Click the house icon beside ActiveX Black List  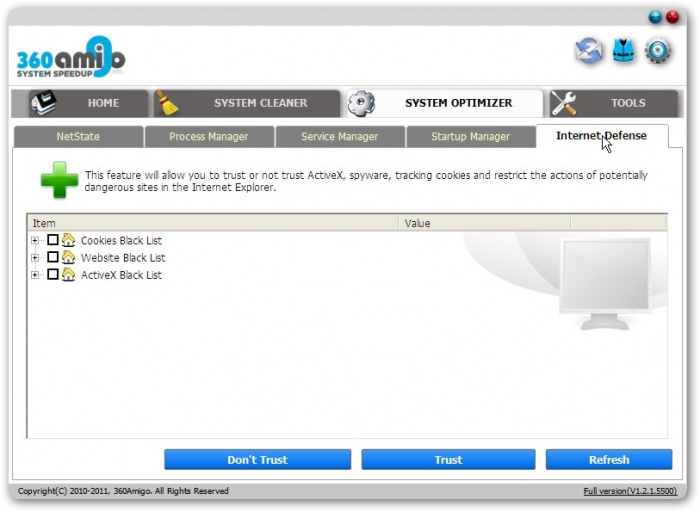tap(68, 275)
